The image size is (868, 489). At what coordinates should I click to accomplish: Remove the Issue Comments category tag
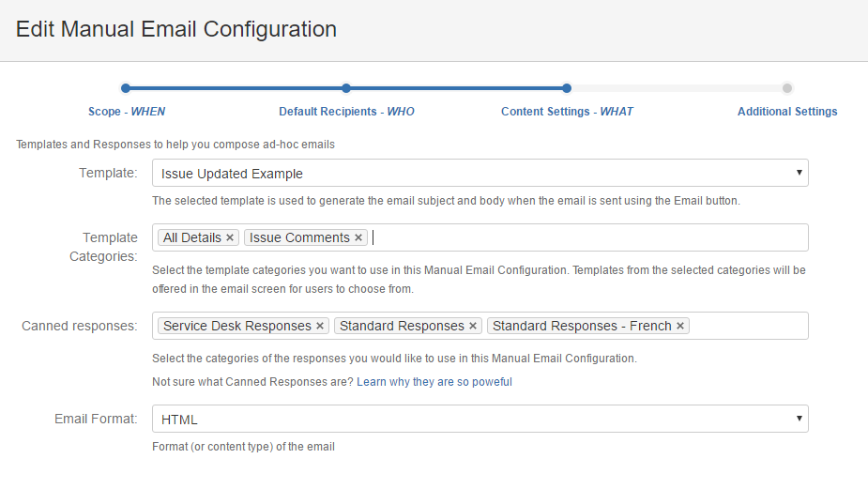point(358,237)
